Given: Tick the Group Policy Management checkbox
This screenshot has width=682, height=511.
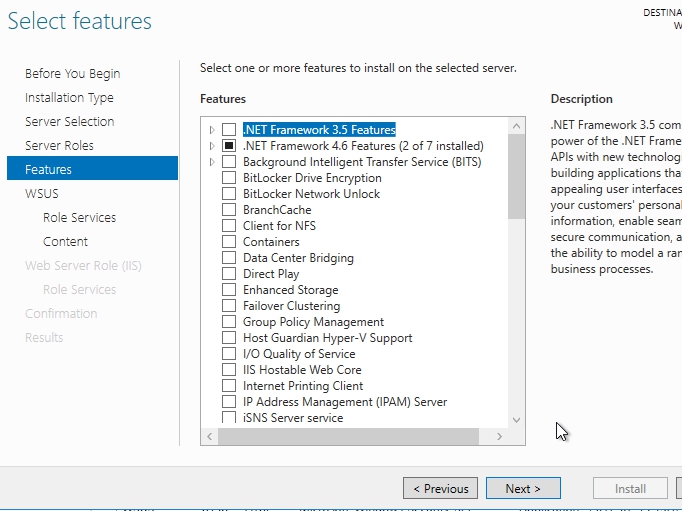Looking at the screenshot, I should [x=229, y=322].
